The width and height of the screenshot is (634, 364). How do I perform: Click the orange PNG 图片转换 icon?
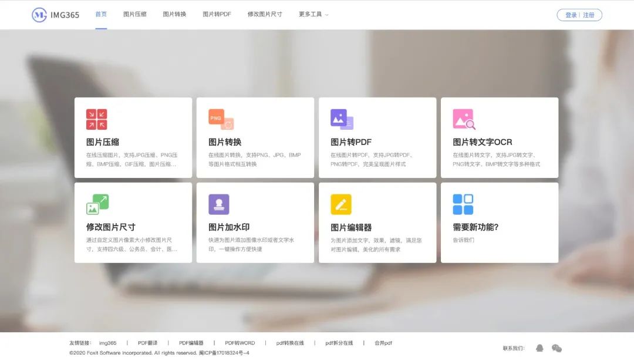221,119
